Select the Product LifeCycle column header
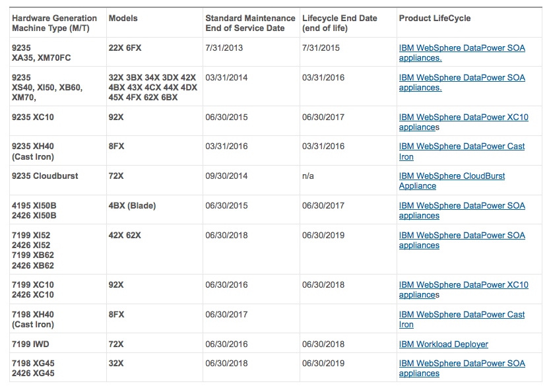The width and height of the screenshot is (549, 392). [x=433, y=18]
